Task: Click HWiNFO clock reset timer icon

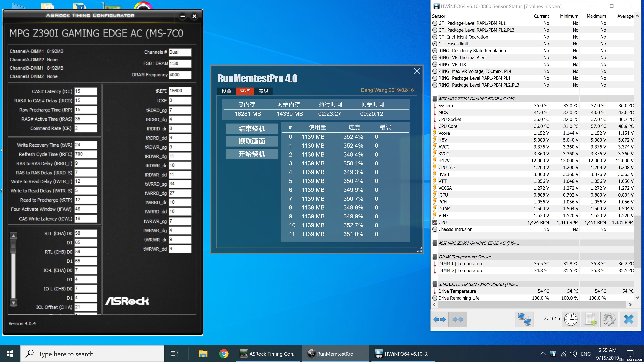Action: click(571, 319)
